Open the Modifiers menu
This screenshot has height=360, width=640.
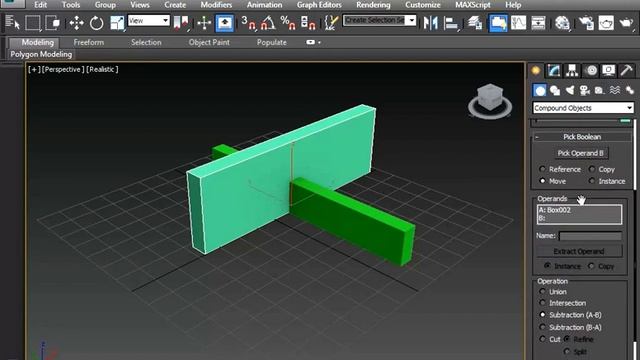pyautogui.click(x=216, y=5)
